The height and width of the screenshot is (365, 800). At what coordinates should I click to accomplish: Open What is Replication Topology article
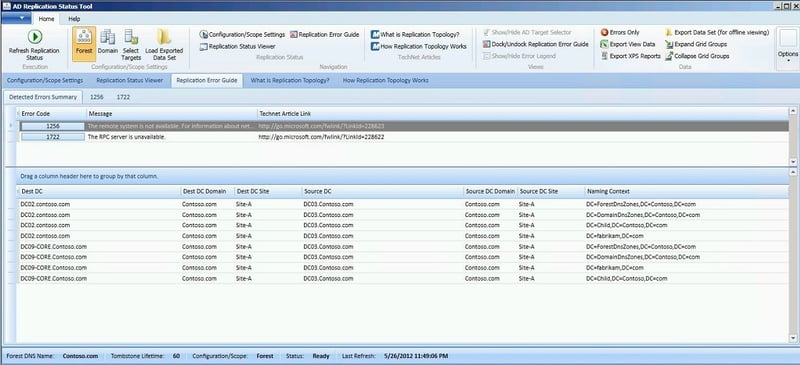click(415, 35)
